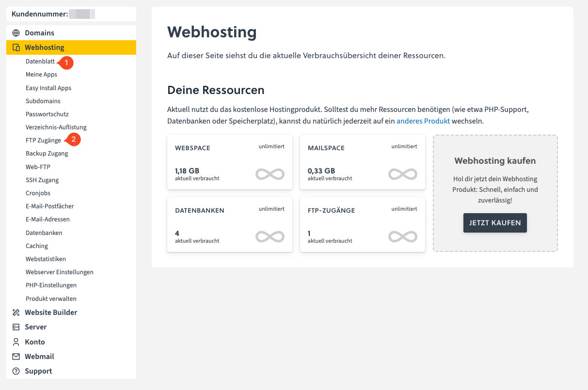Open PHP-Einstellungen

(51, 285)
